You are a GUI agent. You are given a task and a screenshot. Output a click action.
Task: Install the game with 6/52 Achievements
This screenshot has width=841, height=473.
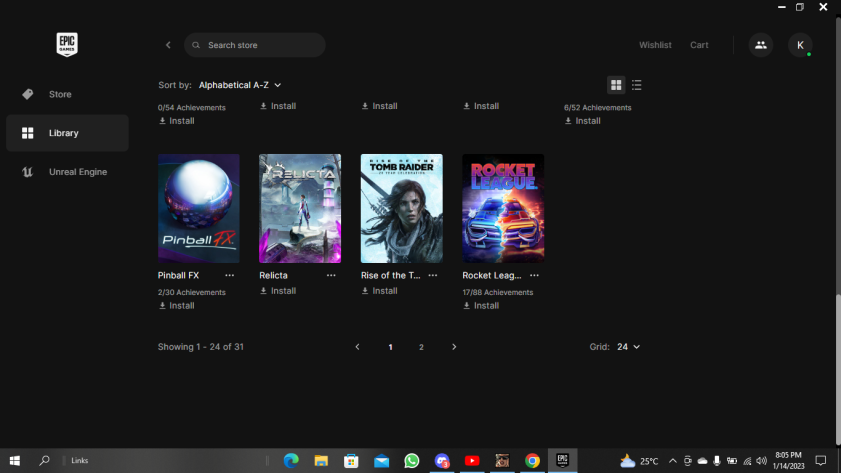pos(582,121)
